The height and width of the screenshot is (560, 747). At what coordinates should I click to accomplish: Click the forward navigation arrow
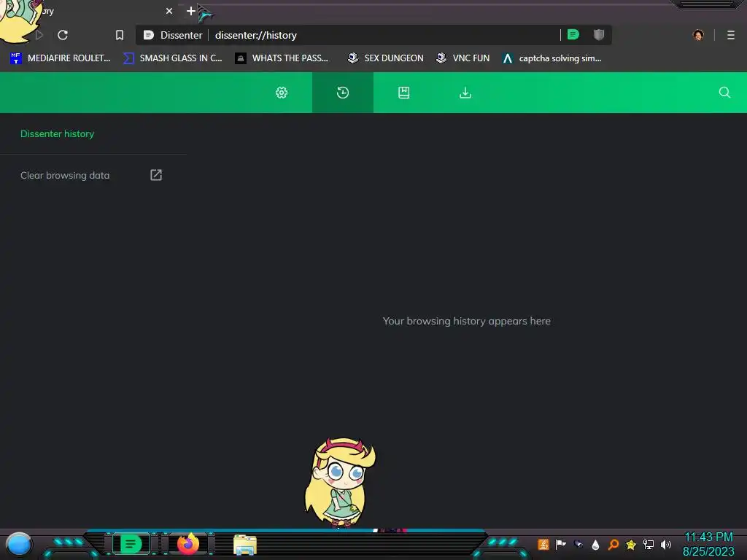39,35
